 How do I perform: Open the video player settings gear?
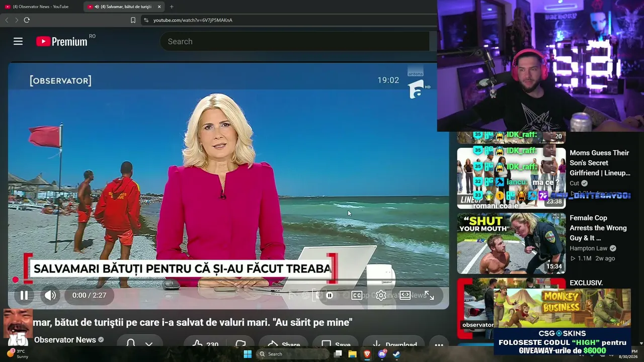[x=381, y=295]
